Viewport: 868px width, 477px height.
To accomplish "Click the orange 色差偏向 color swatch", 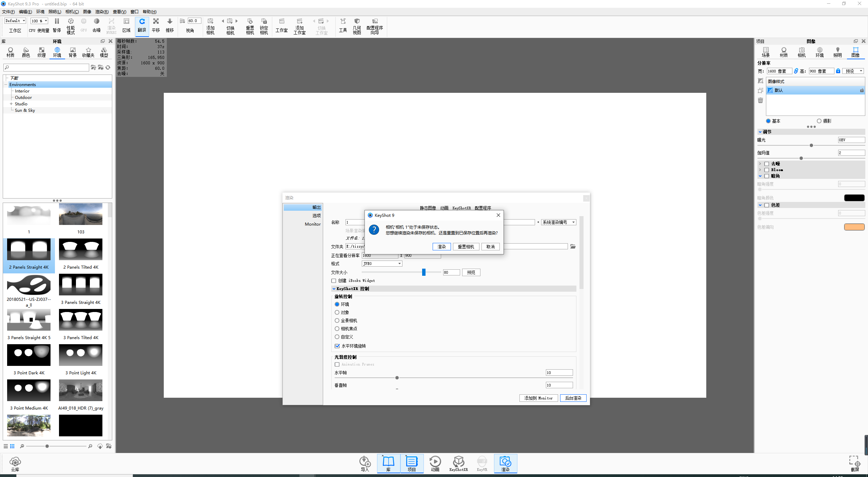I will pyautogui.click(x=854, y=227).
